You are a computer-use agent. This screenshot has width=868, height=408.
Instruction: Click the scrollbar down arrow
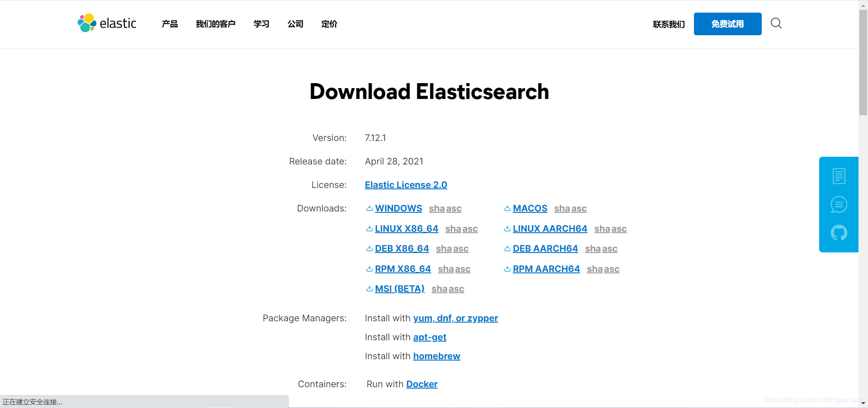tap(863, 403)
